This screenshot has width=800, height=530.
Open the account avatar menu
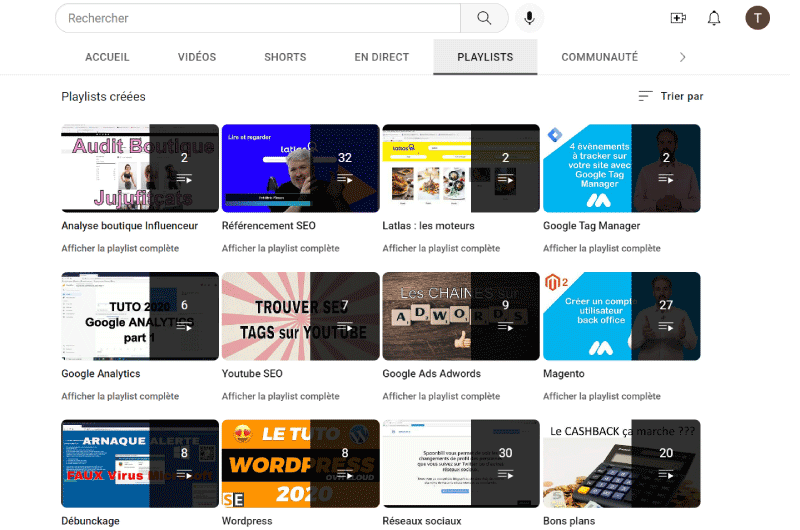tap(757, 18)
